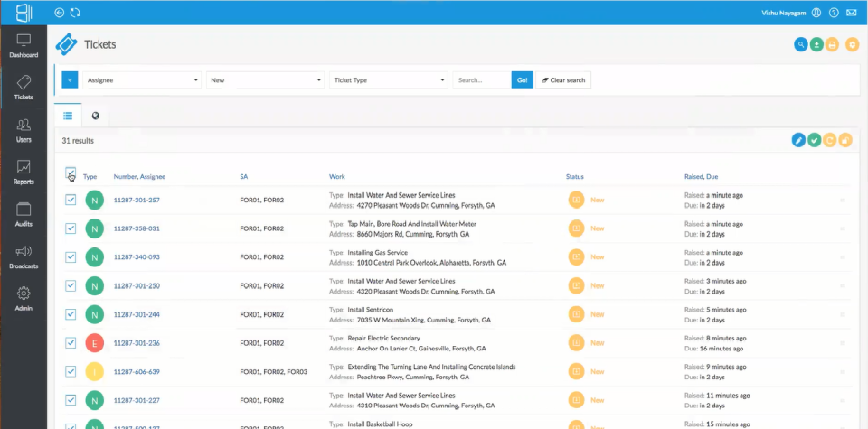Screen dimensions: 868x429
Task: Open the Dashboard from the sidebar
Action: 24,46
